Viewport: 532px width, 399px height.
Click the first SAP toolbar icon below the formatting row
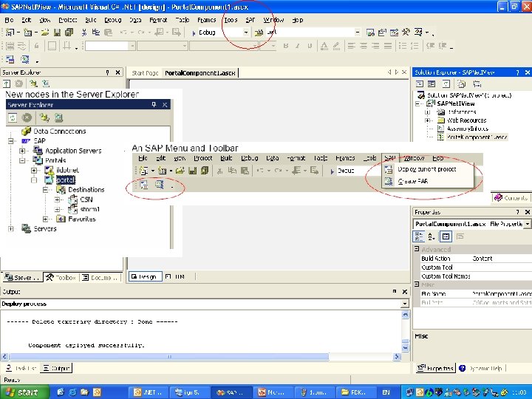10,60
